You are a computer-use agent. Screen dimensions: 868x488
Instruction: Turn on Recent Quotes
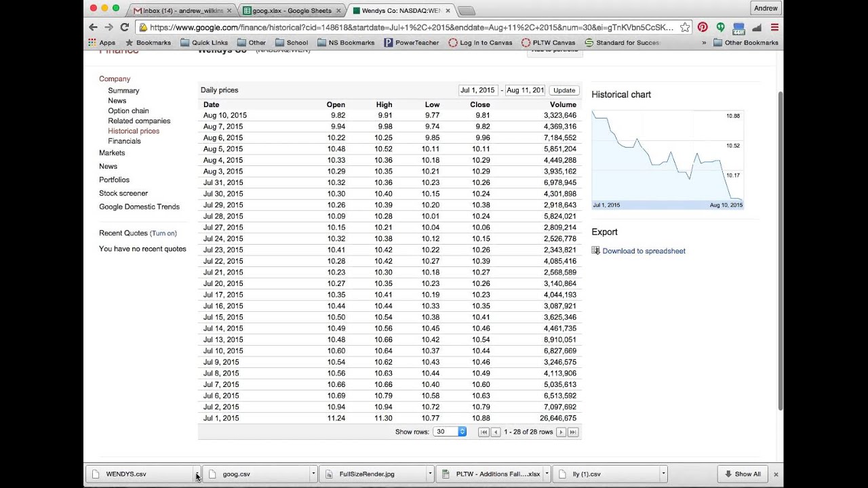pos(163,233)
